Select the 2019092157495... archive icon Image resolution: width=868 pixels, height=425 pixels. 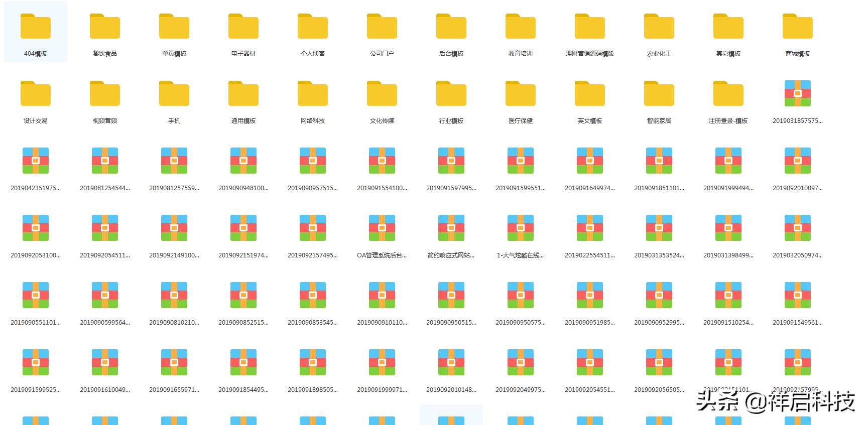(x=313, y=228)
